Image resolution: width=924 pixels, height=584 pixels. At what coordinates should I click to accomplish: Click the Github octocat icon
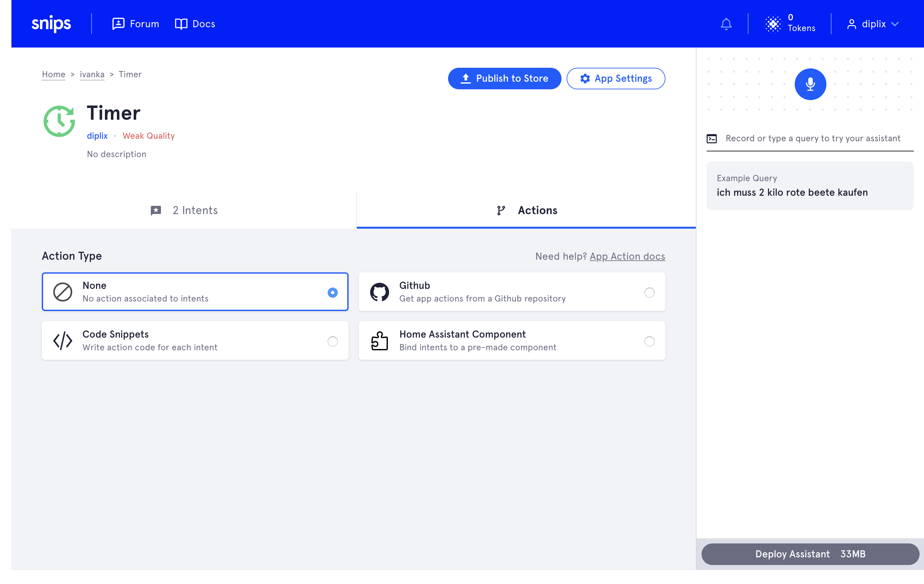tap(379, 292)
